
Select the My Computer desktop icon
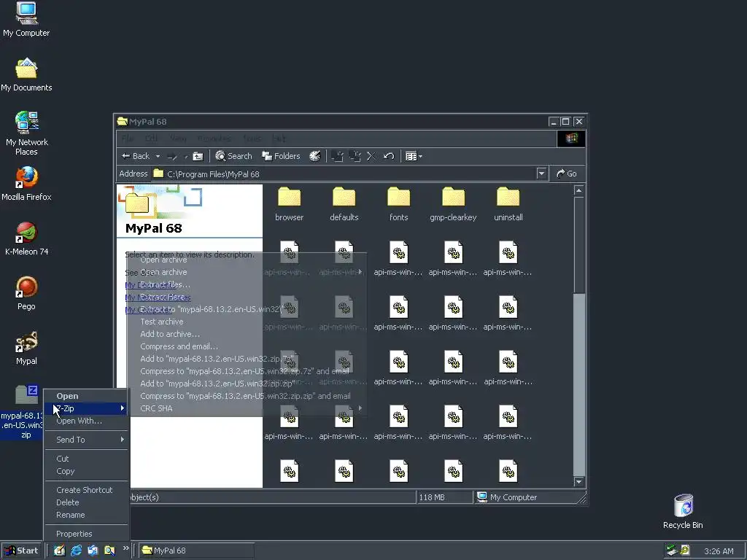26,20
